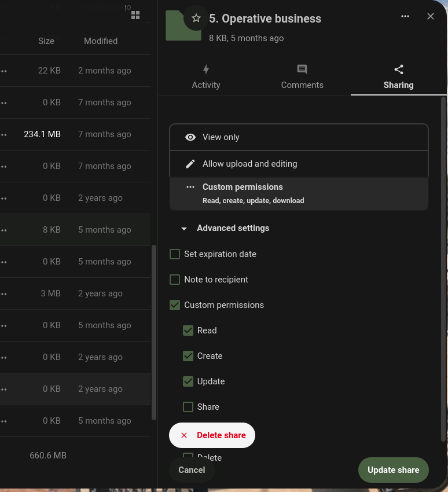Click the Update share button
The width and height of the screenshot is (448, 492).
pyautogui.click(x=394, y=470)
